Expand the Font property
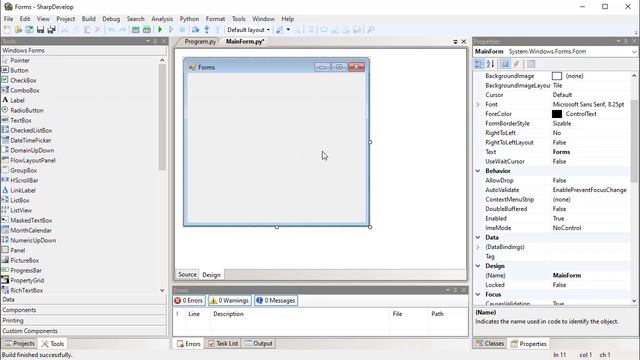Screen dimensions: 640x360 478,104
